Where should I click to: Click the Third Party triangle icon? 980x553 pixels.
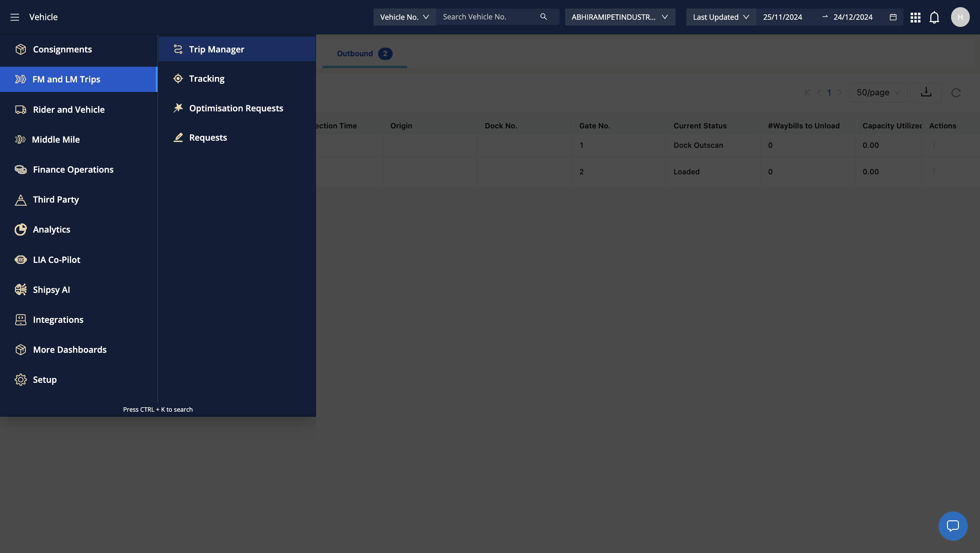pyautogui.click(x=20, y=200)
